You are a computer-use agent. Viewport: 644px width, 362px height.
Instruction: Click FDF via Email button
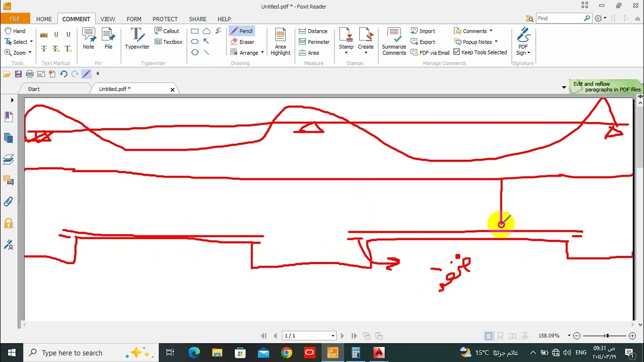[430, 52]
